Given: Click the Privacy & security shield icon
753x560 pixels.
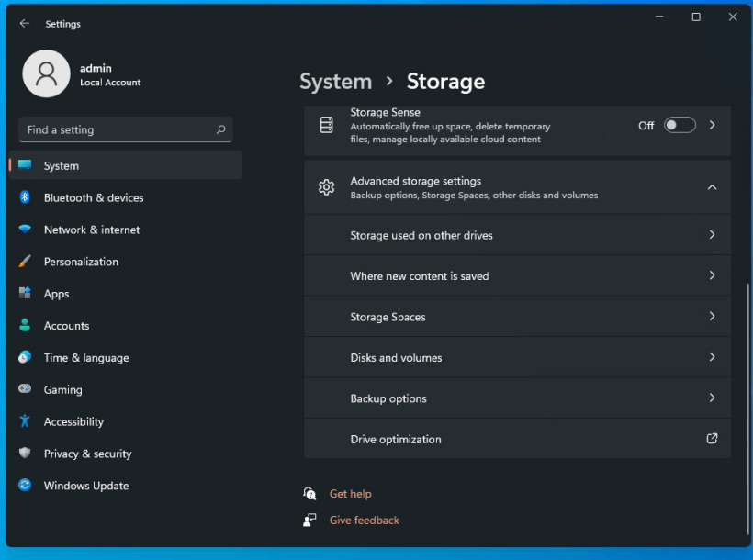Looking at the screenshot, I should tap(25, 454).
